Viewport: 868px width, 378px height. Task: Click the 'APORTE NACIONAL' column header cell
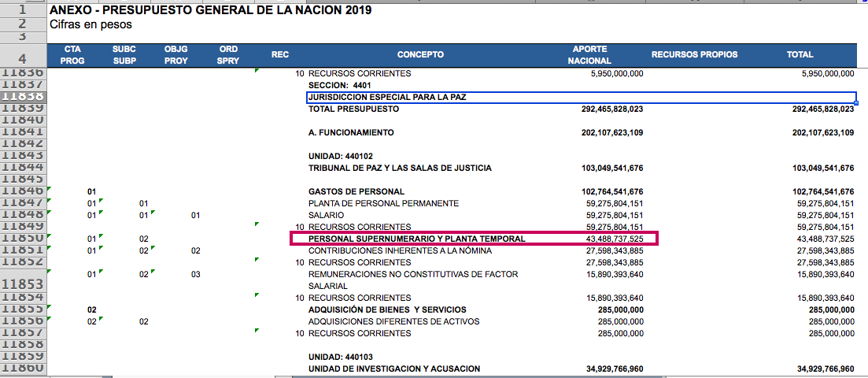[590, 55]
